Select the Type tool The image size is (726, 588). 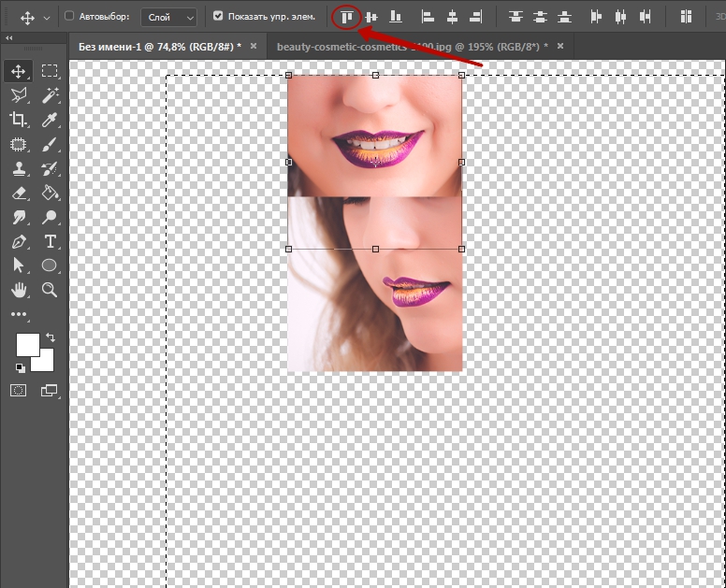pos(50,241)
